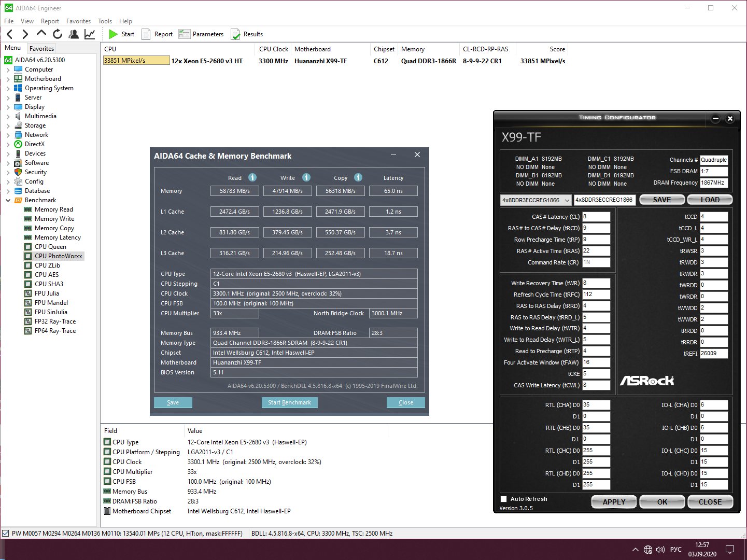Click the CAS# Latency (CL) value field
Image resolution: width=747 pixels, height=560 pixels.
click(x=596, y=217)
